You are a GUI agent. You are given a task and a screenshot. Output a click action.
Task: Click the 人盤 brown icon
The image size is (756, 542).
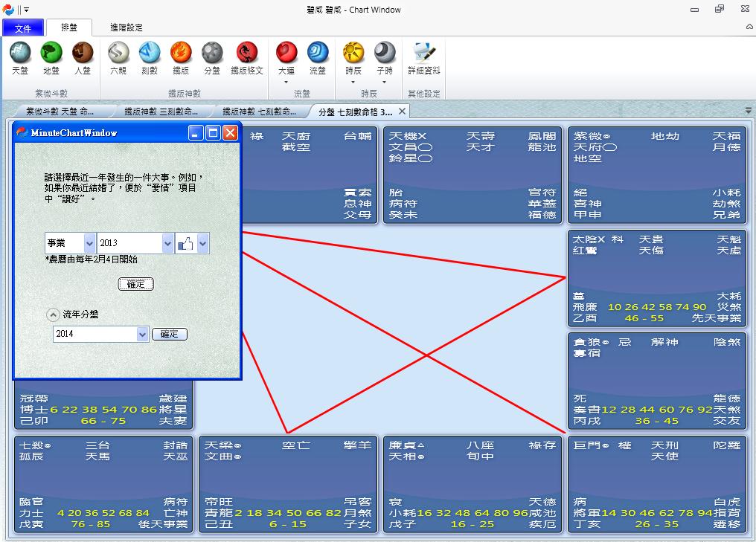pyautogui.click(x=83, y=54)
